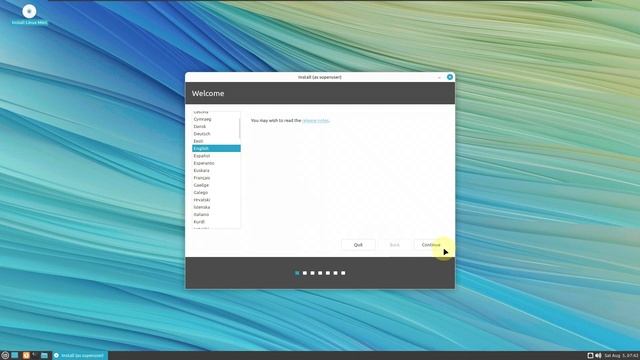
Task: Select Euskara in the language list
Action: (216, 171)
